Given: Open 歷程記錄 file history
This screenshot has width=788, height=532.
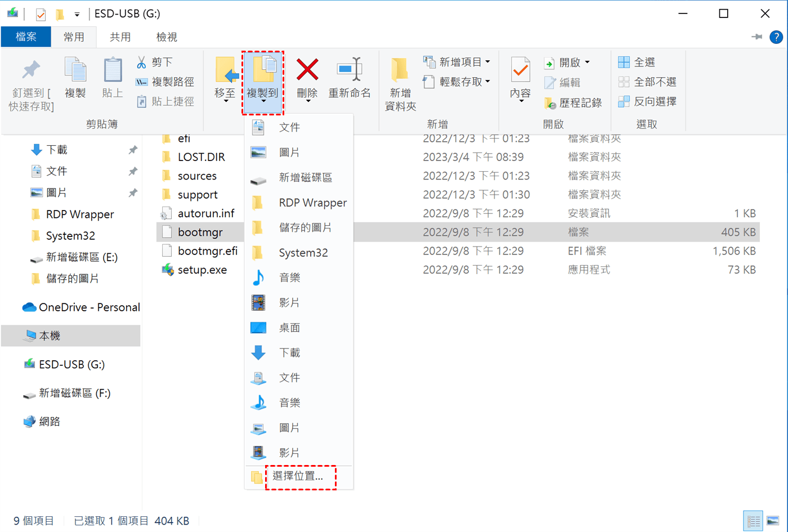Looking at the screenshot, I should pyautogui.click(x=573, y=103).
